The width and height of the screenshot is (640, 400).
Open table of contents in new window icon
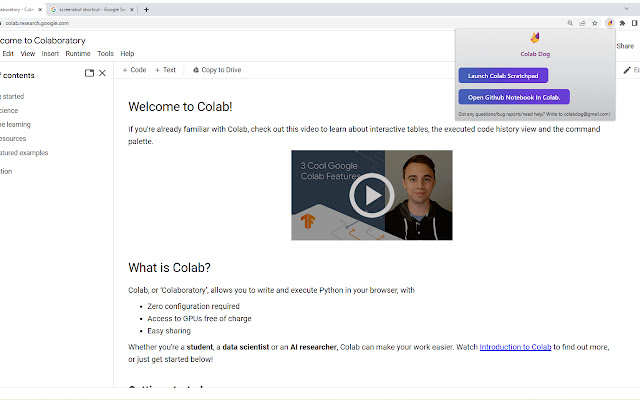pos(89,73)
